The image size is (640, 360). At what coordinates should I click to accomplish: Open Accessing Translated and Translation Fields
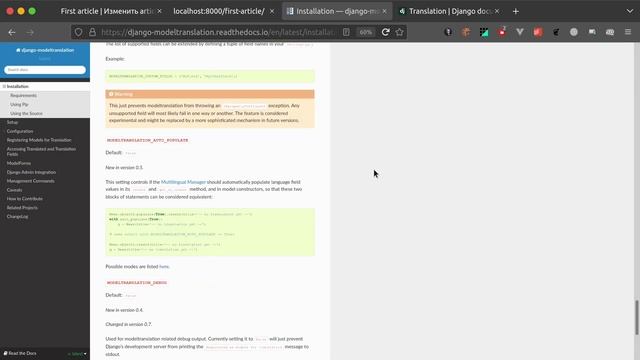41,151
